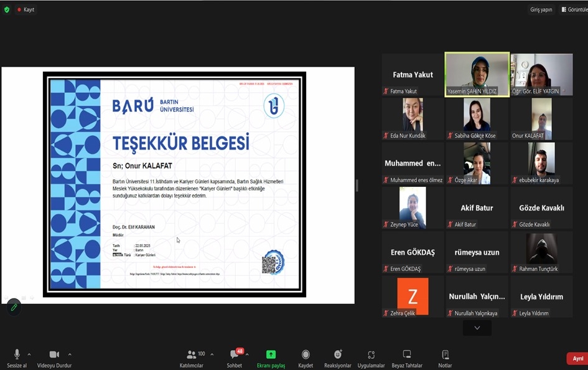Select Zeynep Yüce video tile
The height and width of the screenshot is (370, 588).
pyautogui.click(x=413, y=207)
